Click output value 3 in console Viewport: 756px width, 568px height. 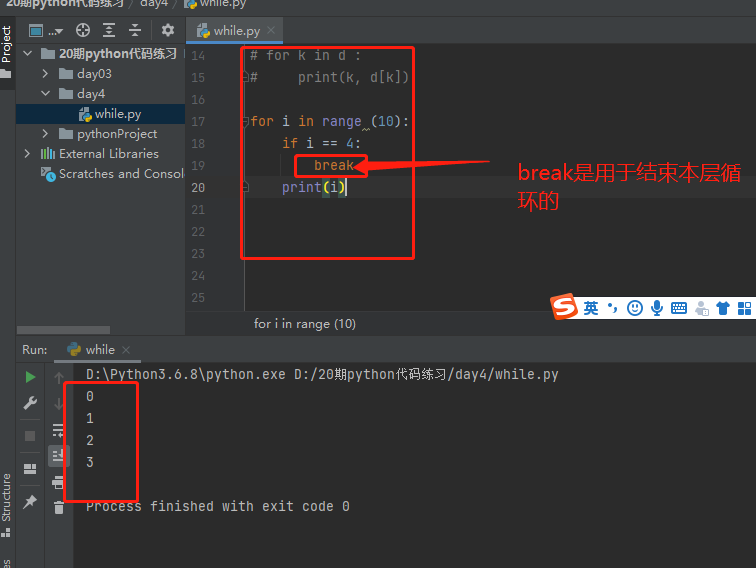point(90,462)
